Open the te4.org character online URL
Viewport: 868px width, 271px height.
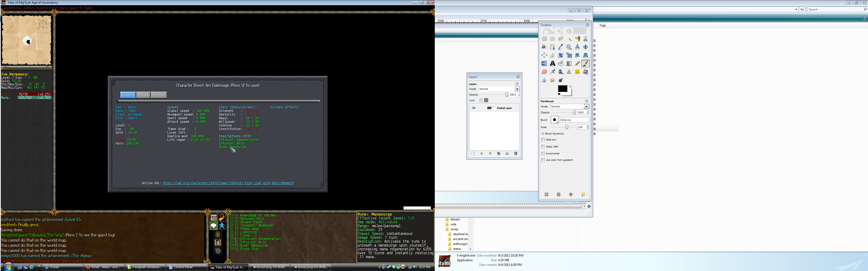[x=228, y=183]
